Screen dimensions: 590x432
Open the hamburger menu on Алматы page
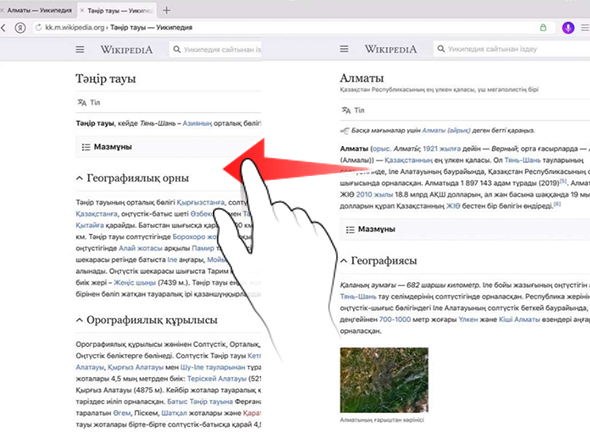344,49
